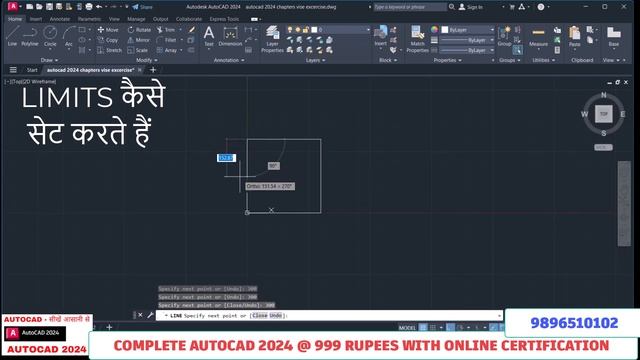Toggle snap mode in status bar

pos(433,327)
